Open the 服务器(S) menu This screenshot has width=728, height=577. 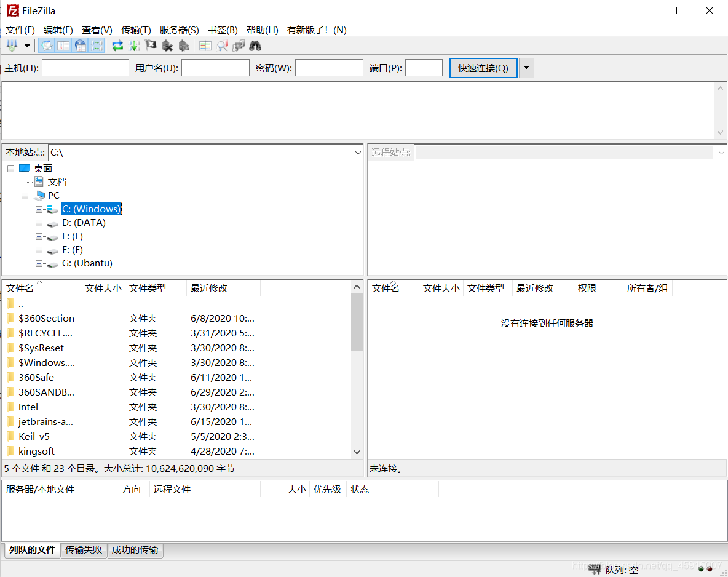179,30
